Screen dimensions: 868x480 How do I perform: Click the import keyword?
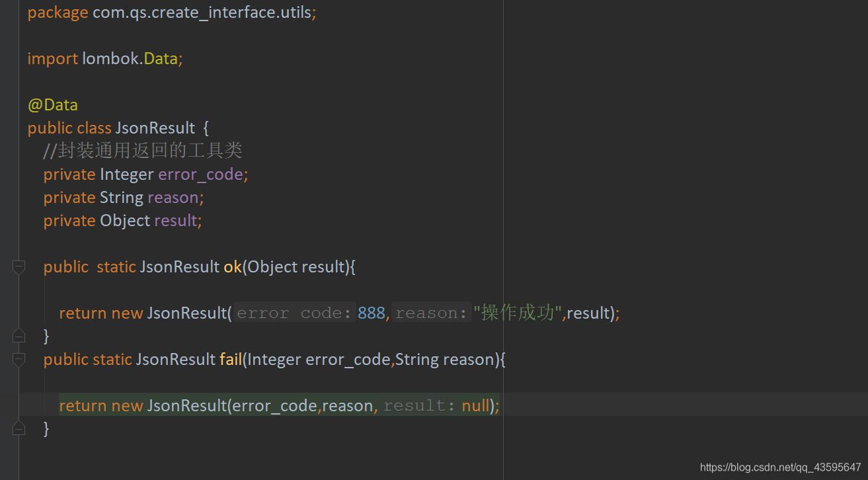[53, 59]
